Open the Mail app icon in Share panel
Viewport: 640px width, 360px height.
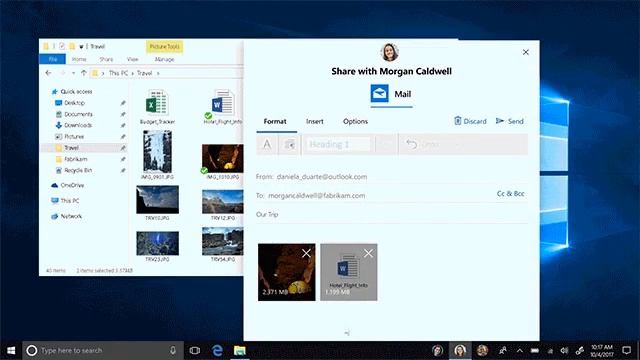click(x=380, y=93)
